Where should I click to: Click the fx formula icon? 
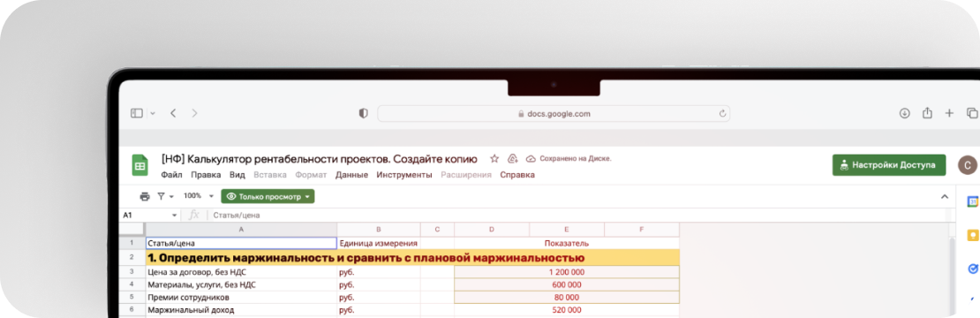point(194,215)
